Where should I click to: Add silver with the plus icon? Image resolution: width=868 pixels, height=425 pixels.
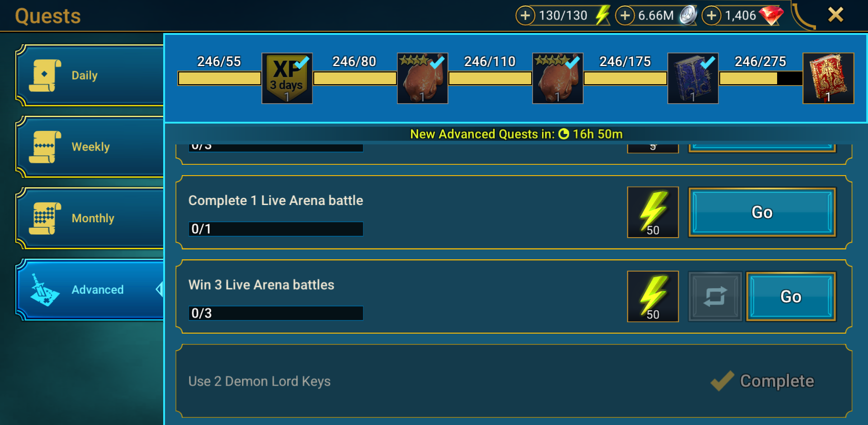coord(625,16)
